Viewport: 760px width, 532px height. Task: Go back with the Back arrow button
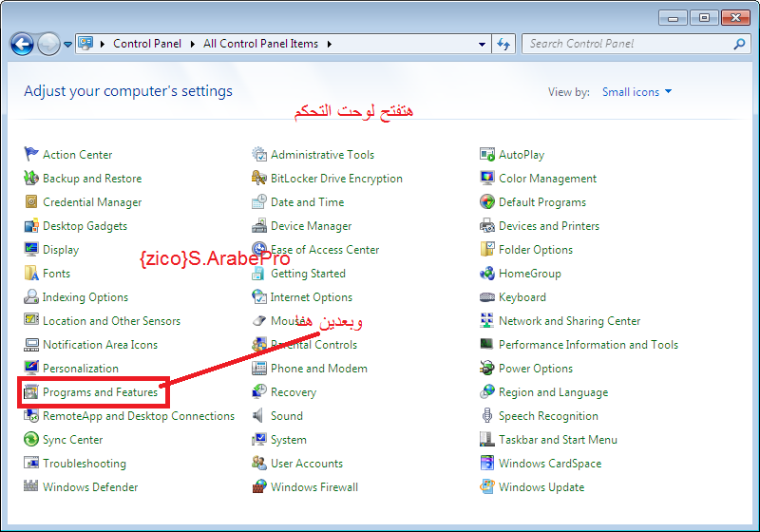point(22,44)
